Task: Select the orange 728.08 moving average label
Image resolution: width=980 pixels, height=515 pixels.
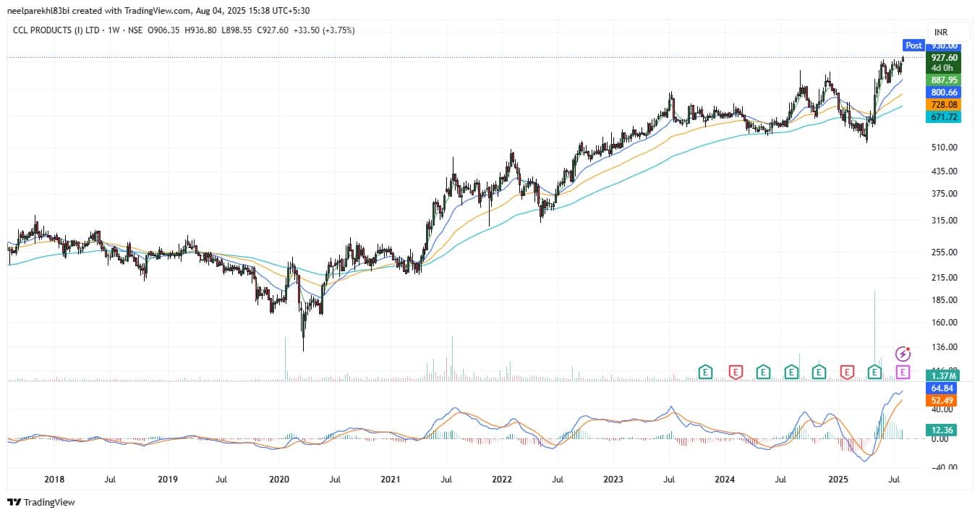Action: click(x=945, y=105)
